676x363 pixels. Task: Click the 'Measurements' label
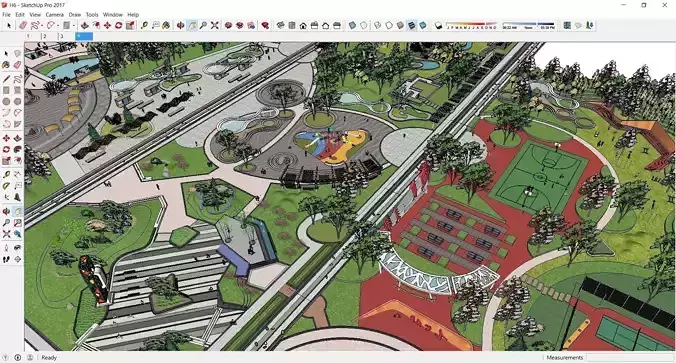click(564, 357)
